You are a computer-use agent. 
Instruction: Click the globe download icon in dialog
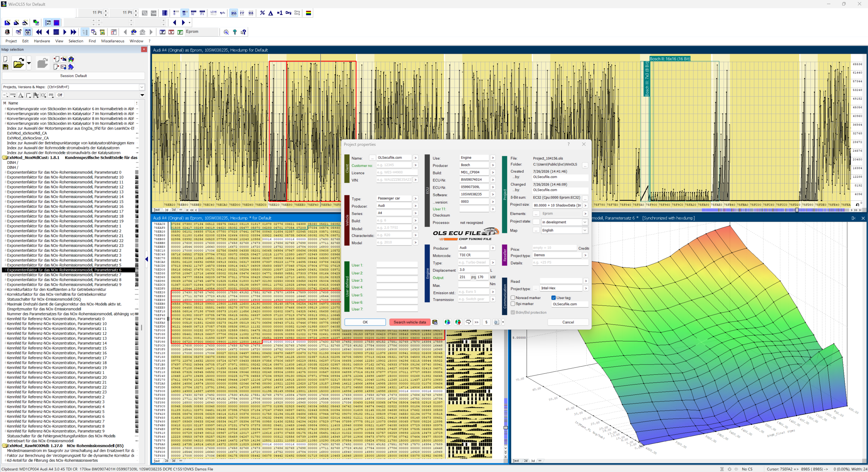pyautogui.click(x=448, y=322)
